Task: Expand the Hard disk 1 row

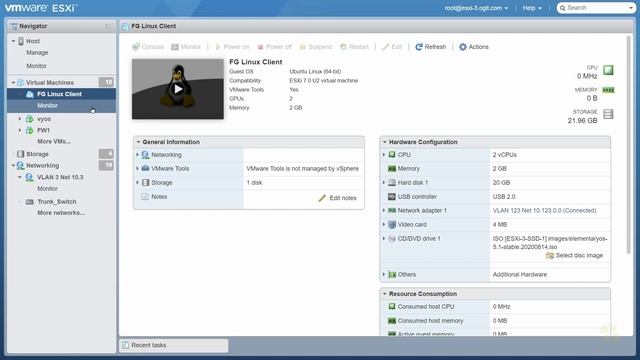Action: pyautogui.click(x=384, y=182)
